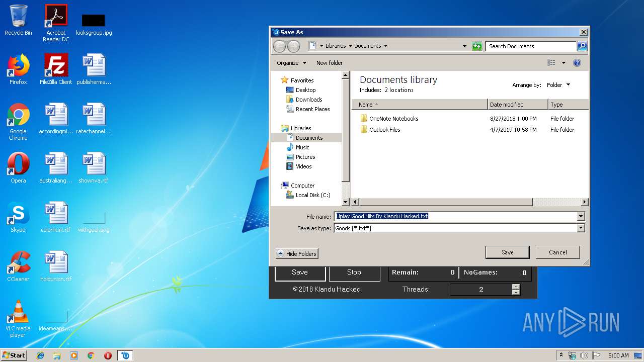Select the colorhtml.rtf document icon
Viewport: 644px width, 362px height.
[x=56, y=217]
